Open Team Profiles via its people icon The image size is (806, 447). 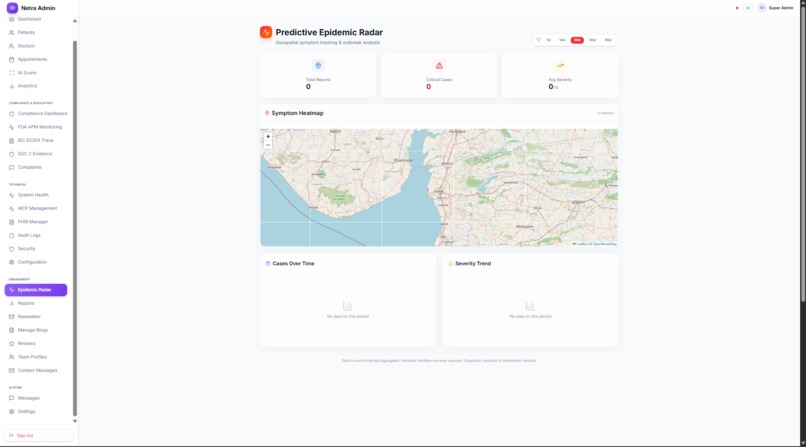point(11,357)
